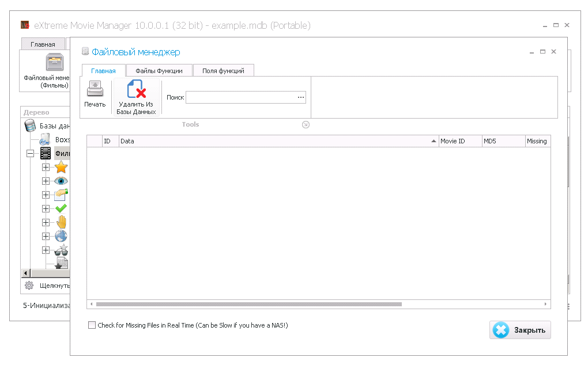Click the 5-Инициализация status bar text

tap(47, 306)
